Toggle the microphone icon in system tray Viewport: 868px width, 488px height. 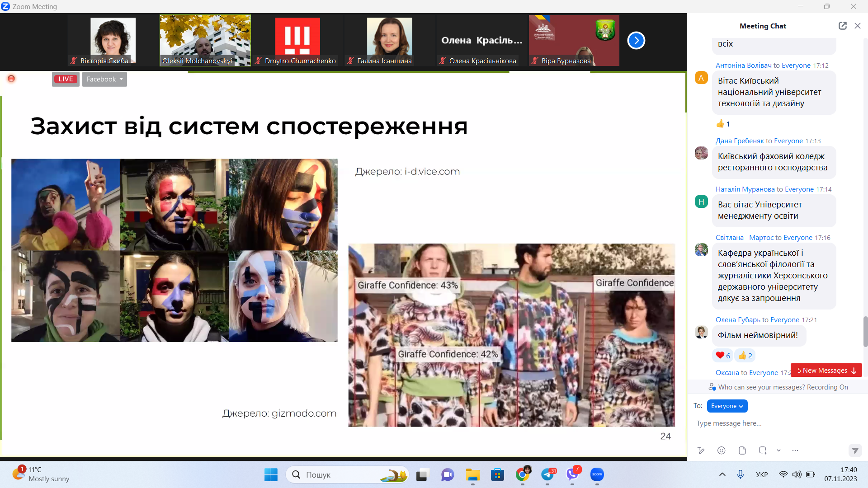click(741, 474)
